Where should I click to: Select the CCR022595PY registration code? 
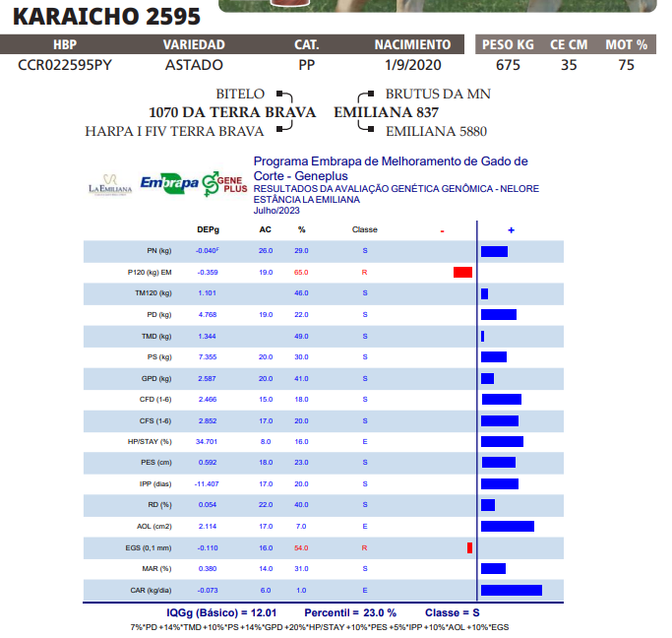coord(65,65)
